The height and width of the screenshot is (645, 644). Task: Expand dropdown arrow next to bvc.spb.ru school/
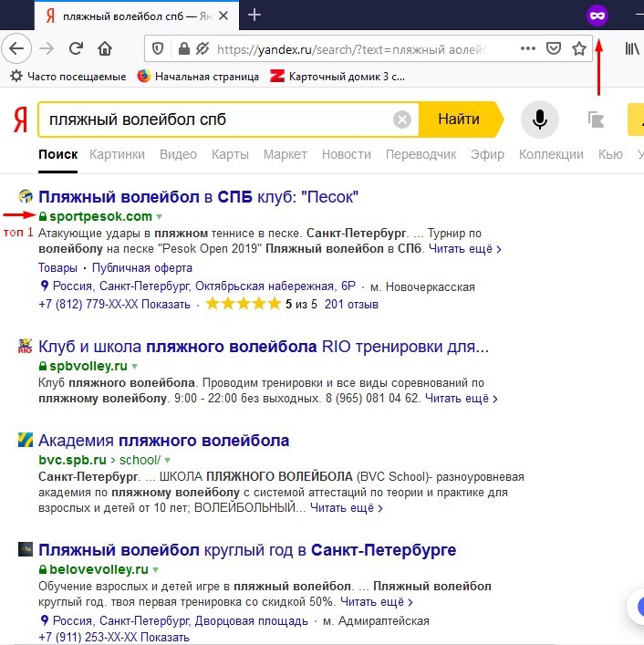point(167,461)
